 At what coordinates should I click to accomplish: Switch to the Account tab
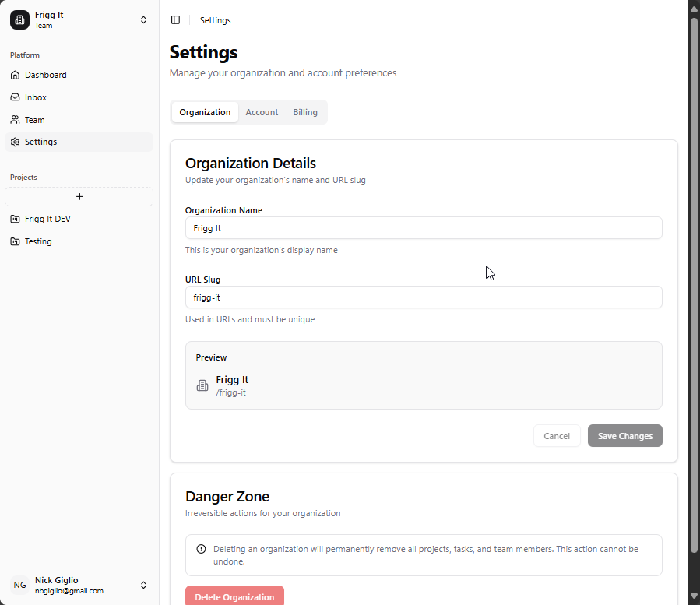(x=262, y=112)
